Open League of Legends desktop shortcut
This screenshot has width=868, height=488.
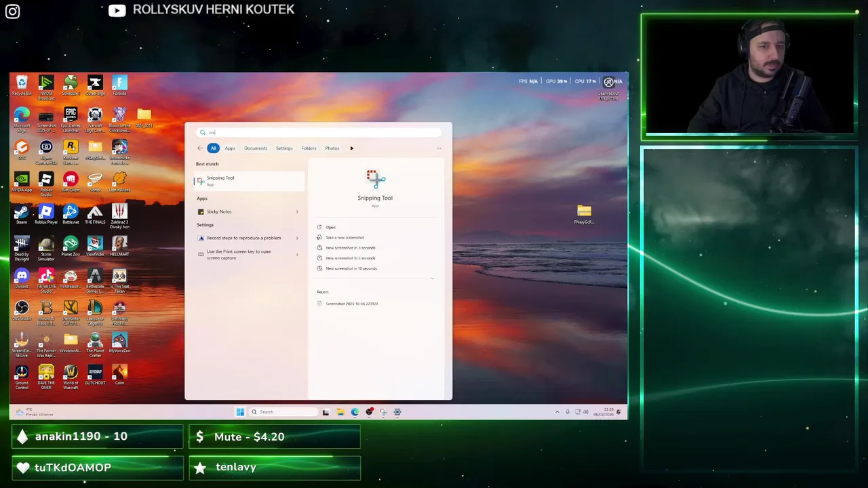point(95,313)
